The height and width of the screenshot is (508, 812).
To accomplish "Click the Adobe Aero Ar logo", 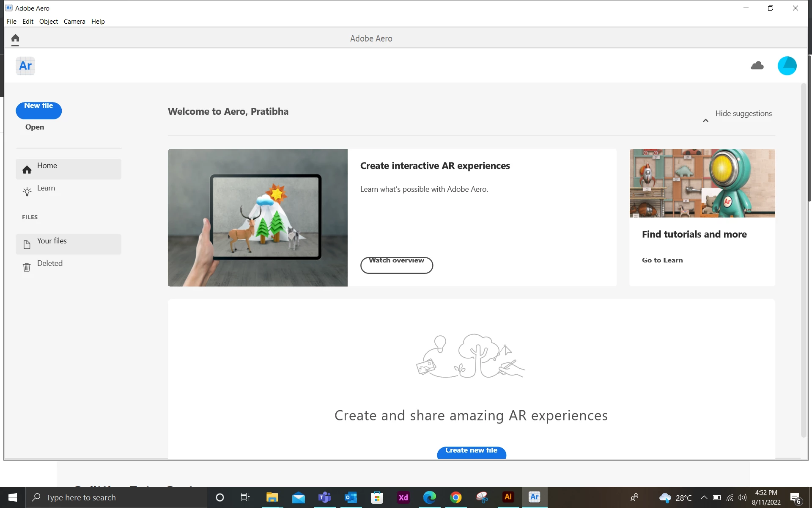I will [25, 66].
